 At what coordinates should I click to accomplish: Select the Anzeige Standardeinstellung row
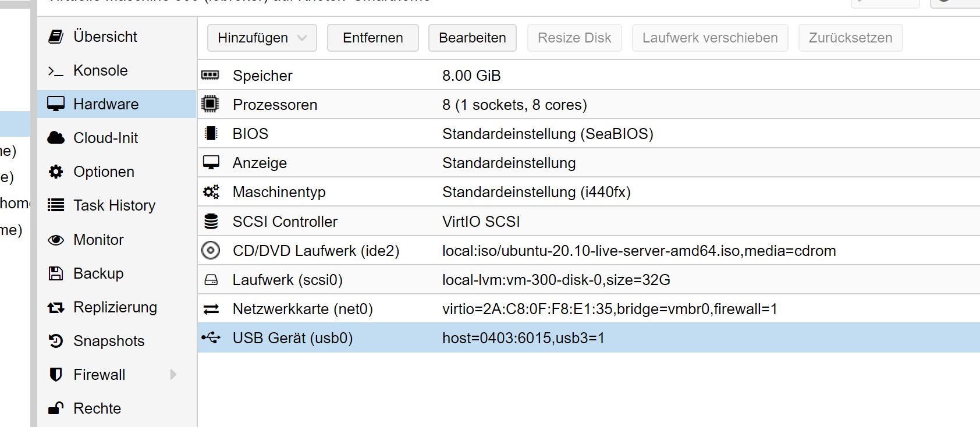509,163
